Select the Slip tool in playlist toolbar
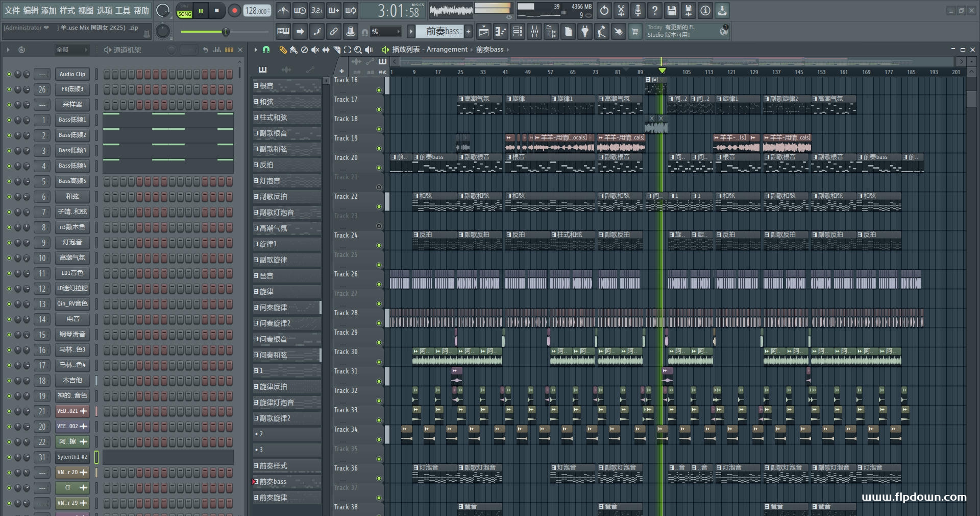This screenshot has width=980, height=516. coord(326,50)
